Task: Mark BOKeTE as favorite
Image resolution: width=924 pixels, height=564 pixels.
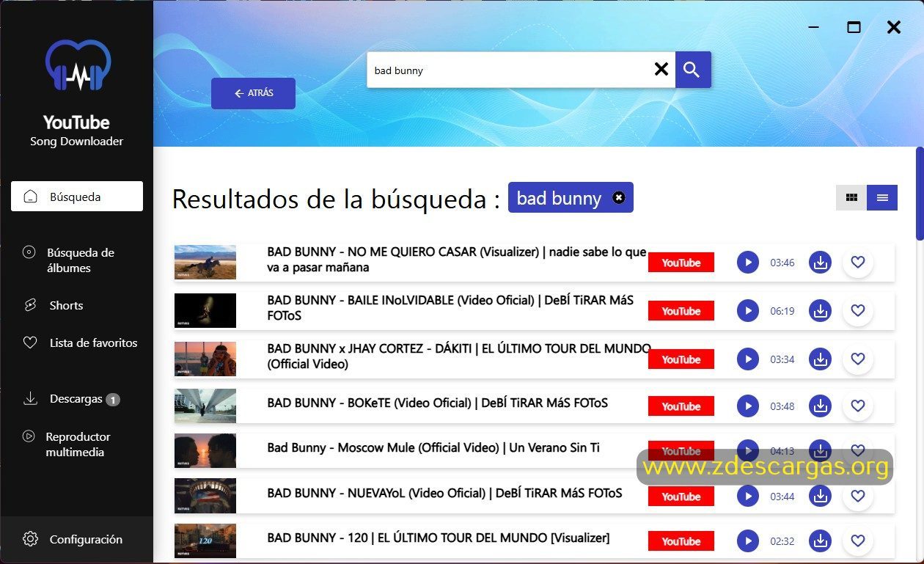Action: 858,406
